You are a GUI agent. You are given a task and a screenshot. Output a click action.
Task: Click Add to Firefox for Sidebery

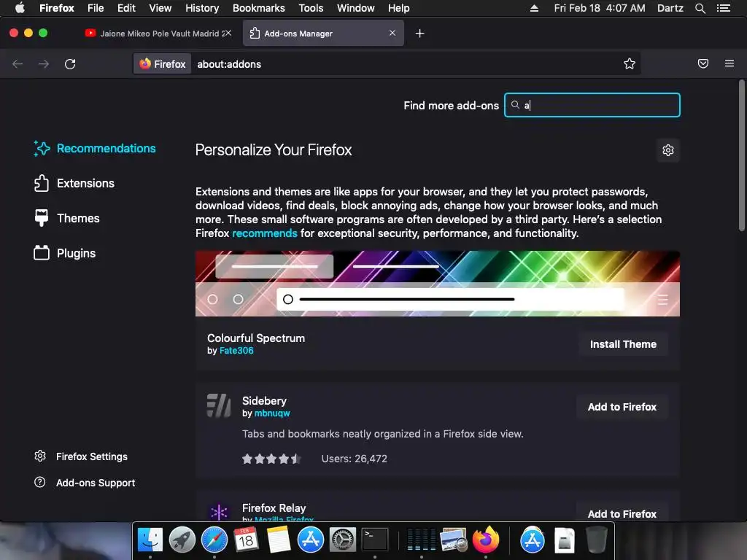622,407
